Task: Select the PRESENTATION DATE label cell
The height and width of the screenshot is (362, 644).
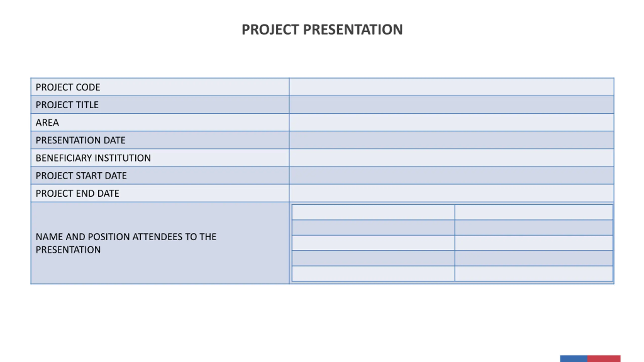Action: [x=160, y=140]
